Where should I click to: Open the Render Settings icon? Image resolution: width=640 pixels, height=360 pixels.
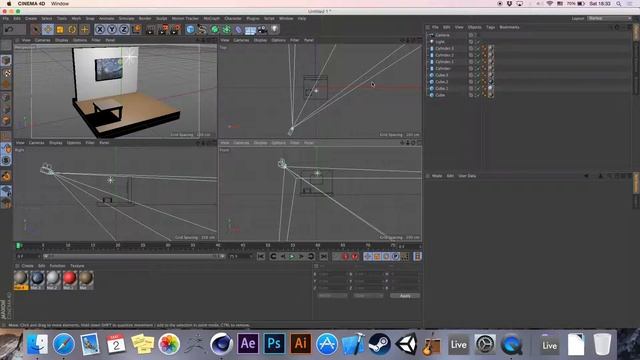pyautogui.click(x=176, y=29)
